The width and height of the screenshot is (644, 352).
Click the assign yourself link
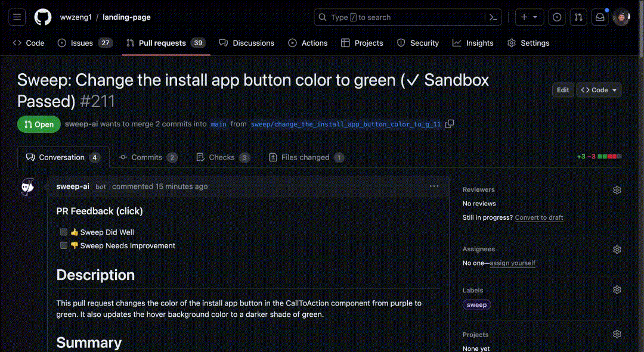pos(513,263)
